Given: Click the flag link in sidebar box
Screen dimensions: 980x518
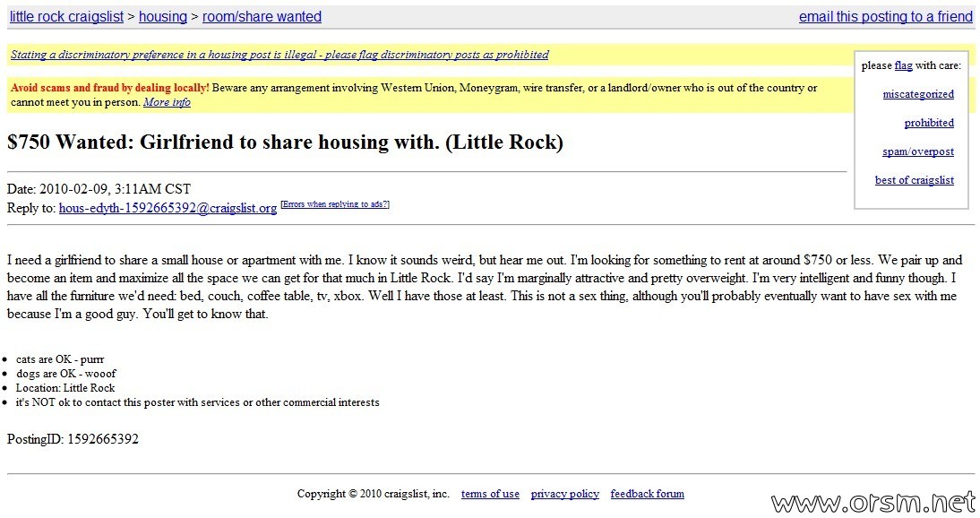Looking at the screenshot, I should point(903,65).
